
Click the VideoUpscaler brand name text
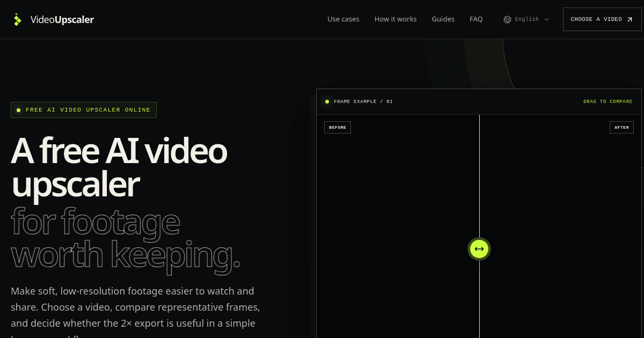(x=62, y=19)
